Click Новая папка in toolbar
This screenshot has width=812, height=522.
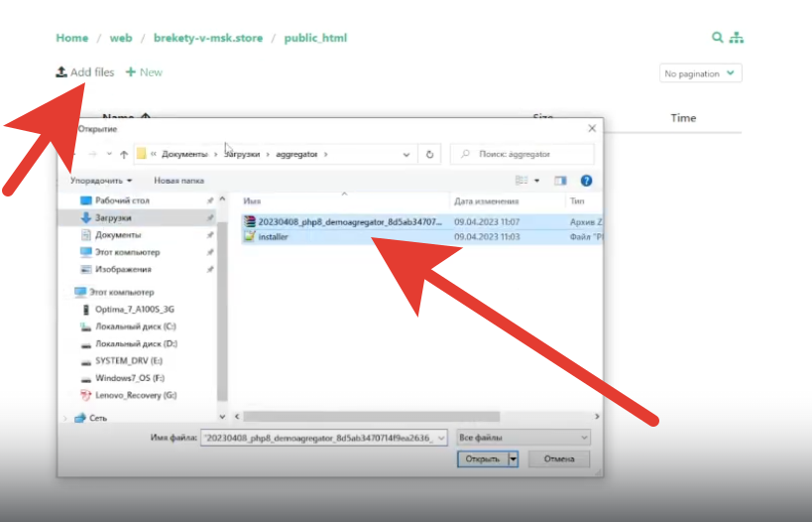pyautogui.click(x=178, y=181)
